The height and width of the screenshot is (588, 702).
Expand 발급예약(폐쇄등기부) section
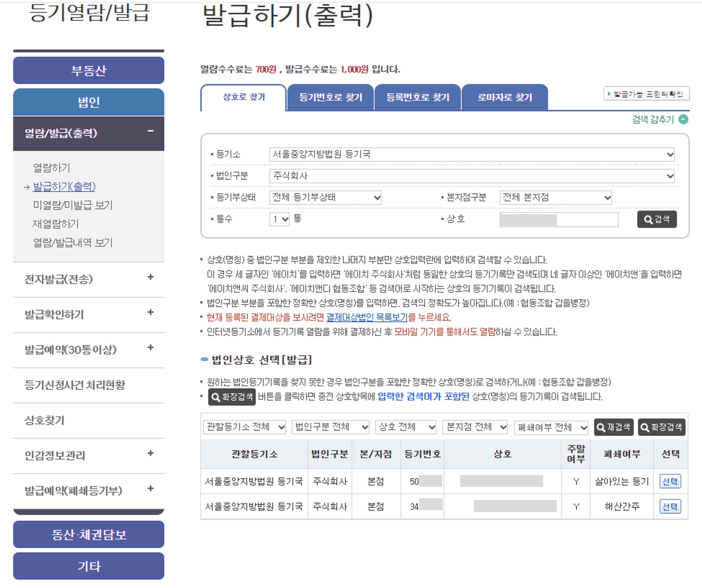pyautogui.click(x=150, y=489)
